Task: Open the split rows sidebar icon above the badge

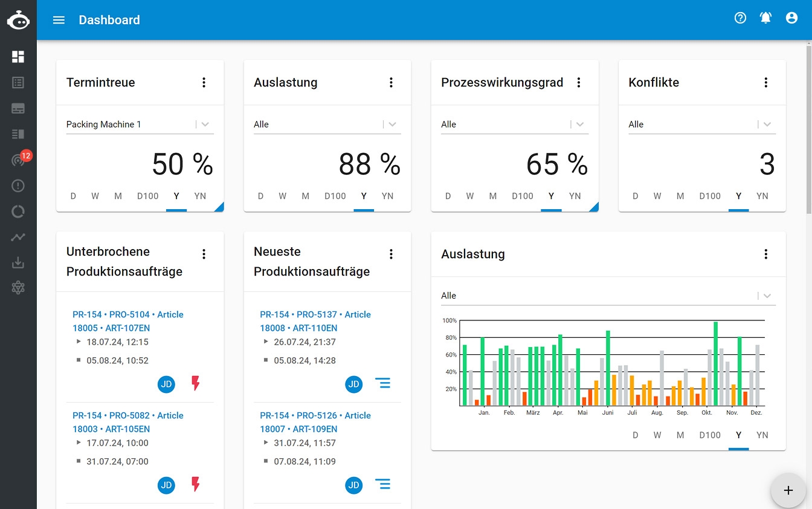Action: coord(18,134)
